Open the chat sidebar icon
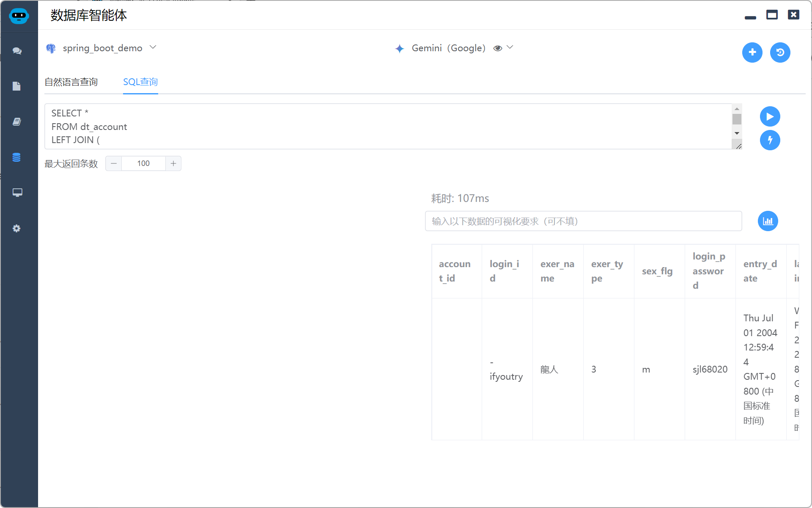The image size is (812, 508). pyautogui.click(x=17, y=51)
